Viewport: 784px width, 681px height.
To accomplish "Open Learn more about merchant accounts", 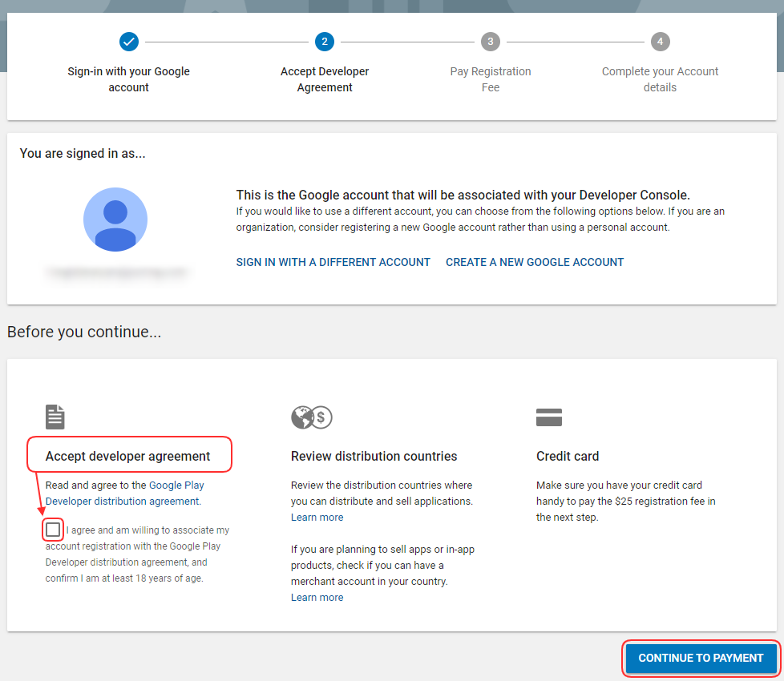I will tap(317, 597).
